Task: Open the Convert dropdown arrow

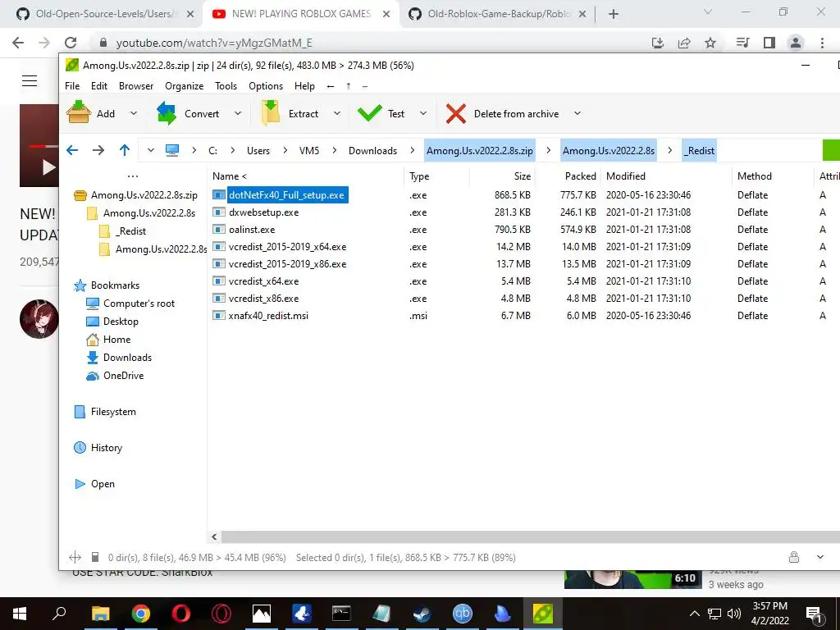Action: click(x=238, y=113)
